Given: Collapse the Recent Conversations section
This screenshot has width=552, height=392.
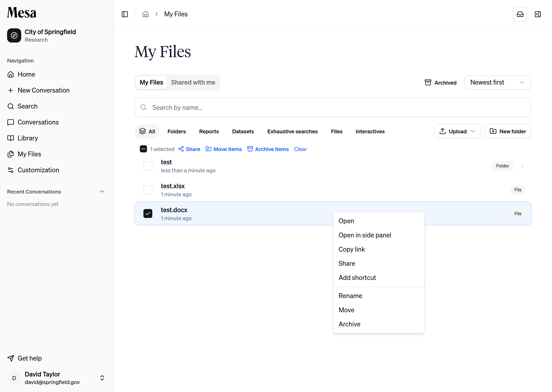Looking at the screenshot, I should pos(102,191).
